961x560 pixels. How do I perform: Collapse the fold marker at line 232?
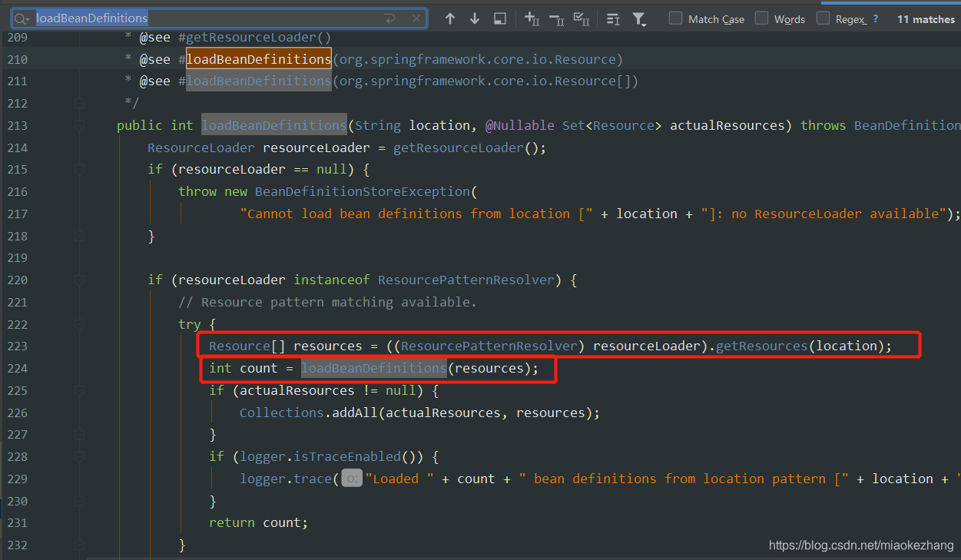79,545
